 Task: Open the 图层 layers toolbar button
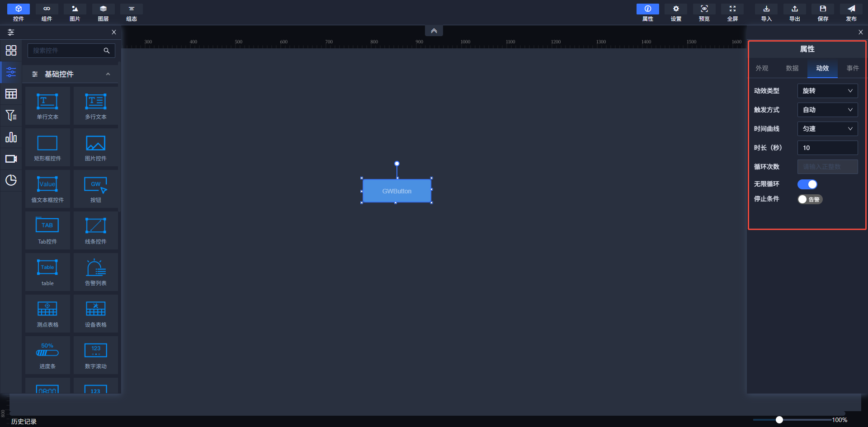[103, 13]
